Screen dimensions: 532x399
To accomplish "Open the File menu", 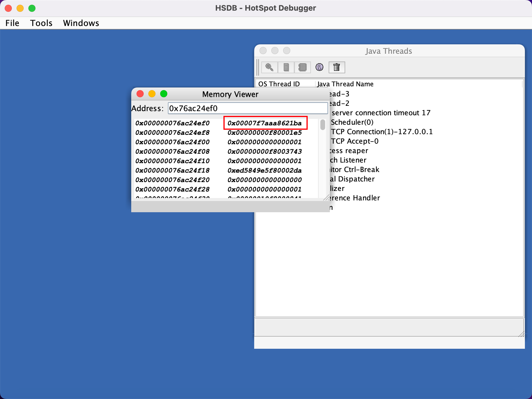I will pos(12,23).
